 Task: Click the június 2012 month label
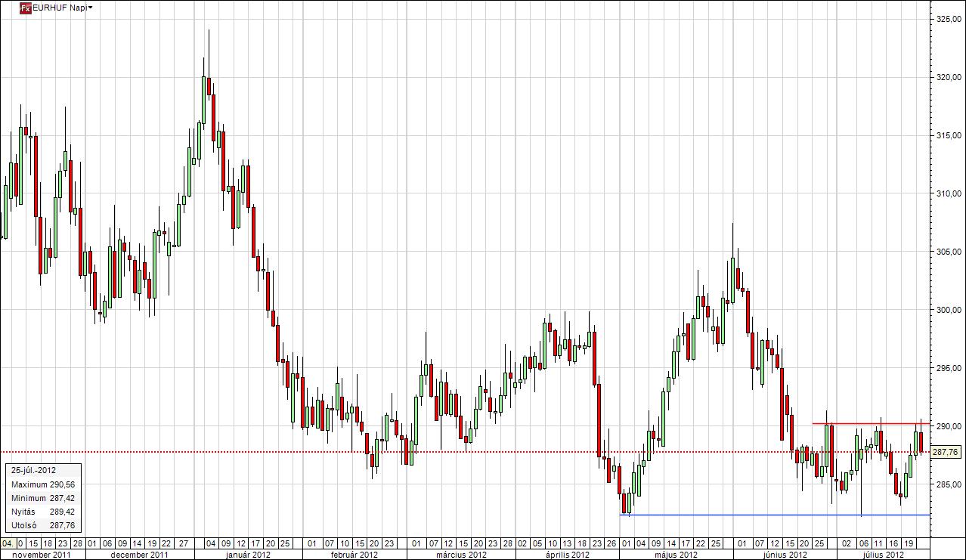tap(784, 554)
